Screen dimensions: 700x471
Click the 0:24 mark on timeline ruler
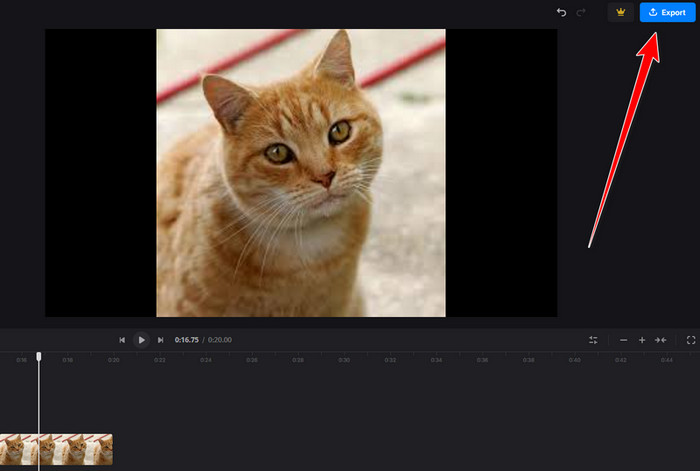click(x=206, y=360)
